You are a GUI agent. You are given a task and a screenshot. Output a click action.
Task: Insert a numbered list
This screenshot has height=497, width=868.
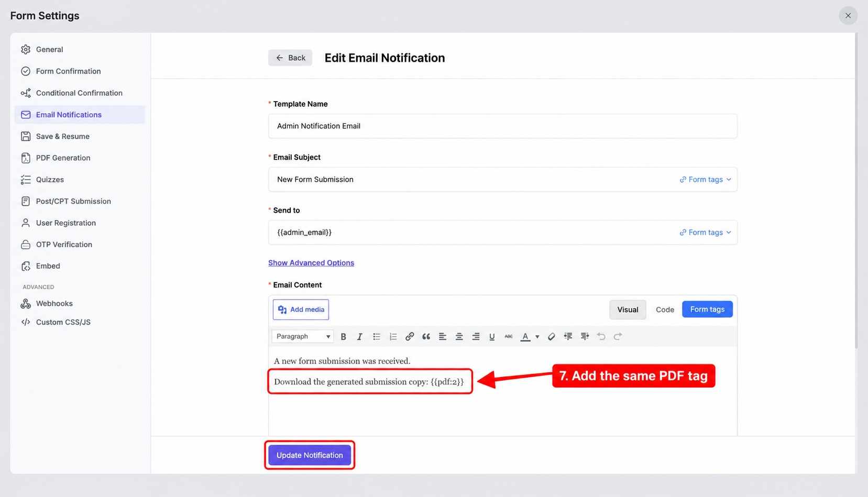[393, 337]
